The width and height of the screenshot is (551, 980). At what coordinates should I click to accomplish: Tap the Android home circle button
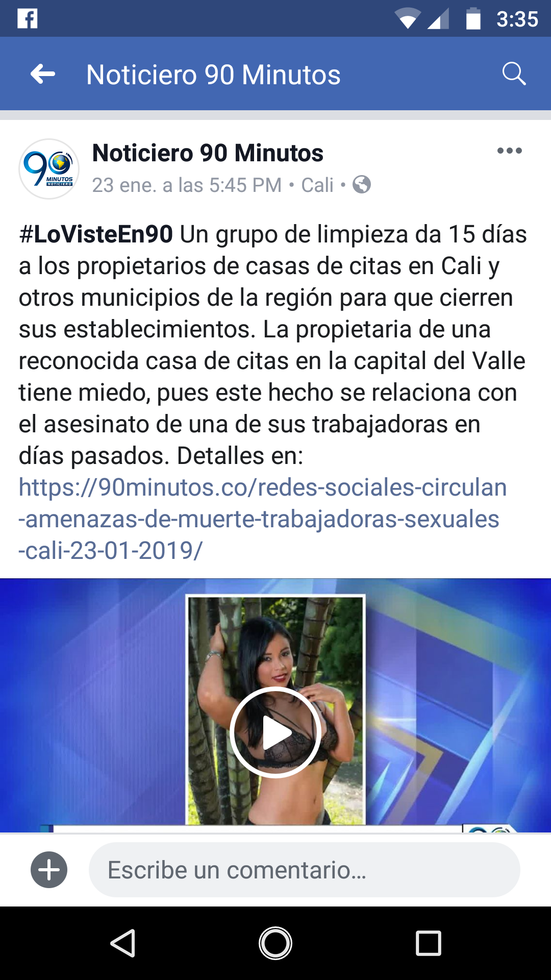point(275,943)
